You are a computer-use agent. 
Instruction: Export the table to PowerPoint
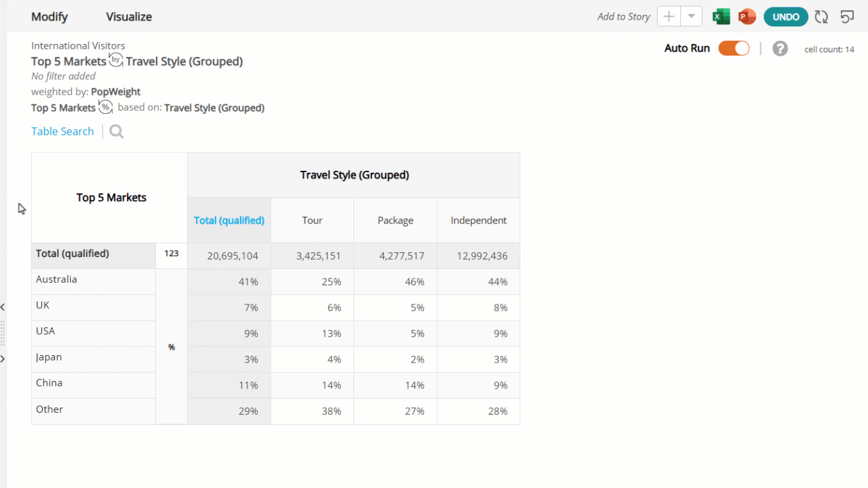point(747,17)
